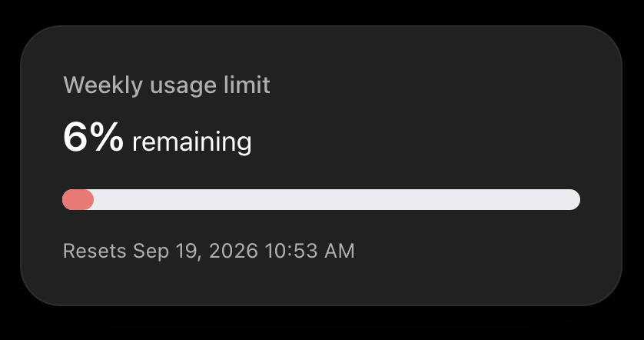Click the word "remaining"
Screen dimensions: 644x340
pyautogui.click(x=192, y=142)
